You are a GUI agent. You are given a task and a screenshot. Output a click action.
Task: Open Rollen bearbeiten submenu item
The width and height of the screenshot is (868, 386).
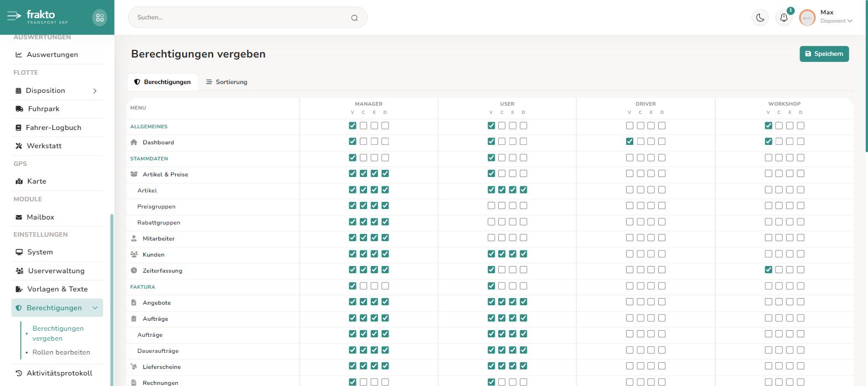point(61,352)
